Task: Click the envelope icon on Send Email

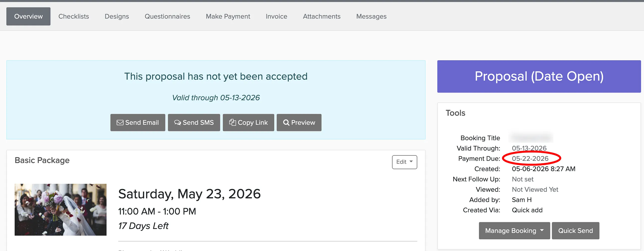Action: point(120,123)
